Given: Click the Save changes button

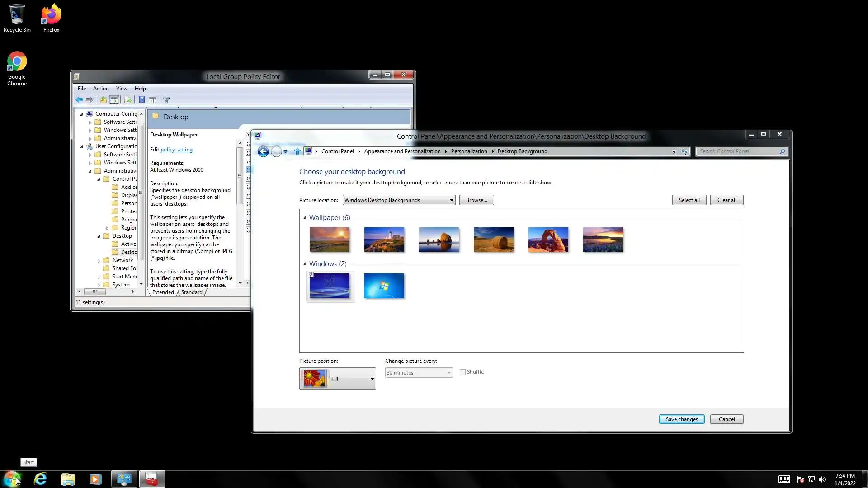Looking at the screenshot, I should pyautogui.click(x=681, y=419).
